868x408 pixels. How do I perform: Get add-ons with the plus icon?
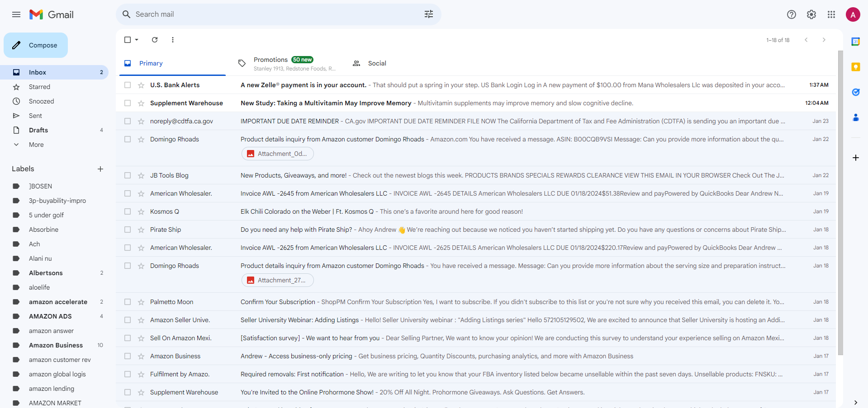click(x=856, y=158)
